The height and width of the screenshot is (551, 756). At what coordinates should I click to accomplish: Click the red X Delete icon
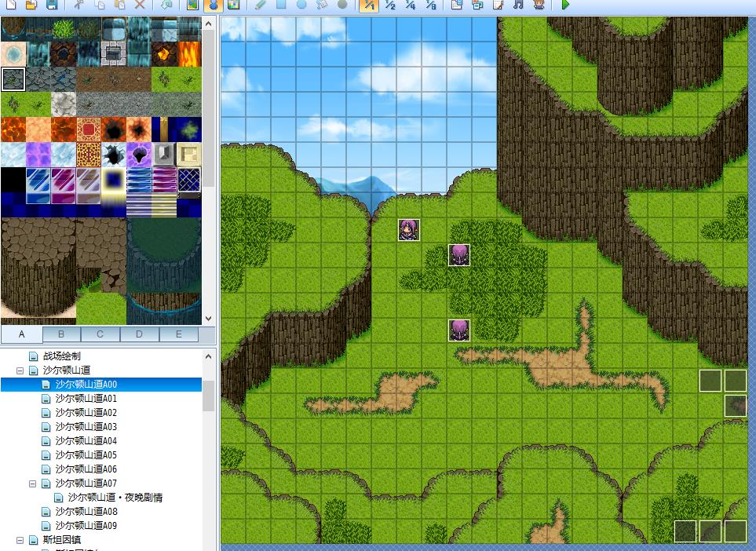click(140, 5)
